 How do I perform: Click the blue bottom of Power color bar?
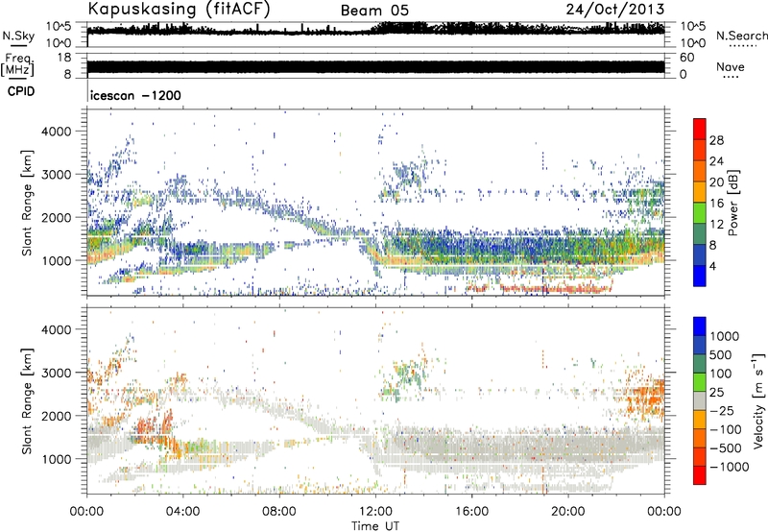(x=700, y=276)
